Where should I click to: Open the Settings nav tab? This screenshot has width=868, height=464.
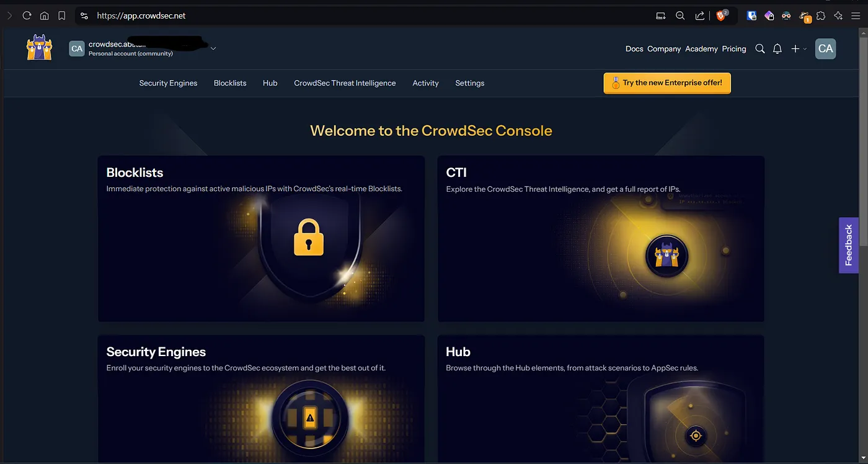pos(470,83)
